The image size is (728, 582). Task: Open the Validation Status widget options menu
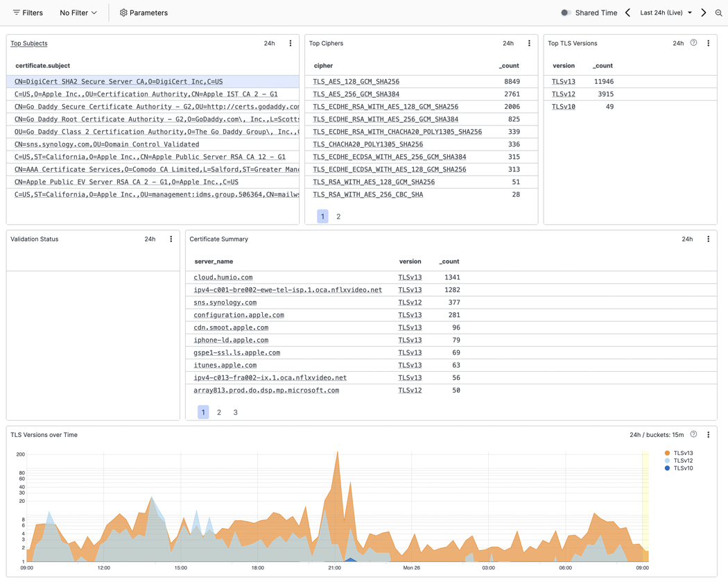[171, 239]
